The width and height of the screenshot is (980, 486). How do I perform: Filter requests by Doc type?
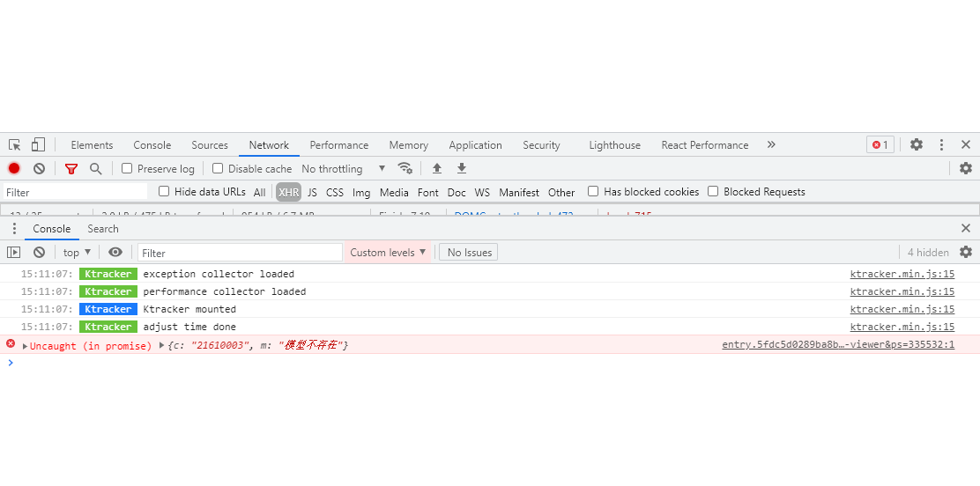(457, 193)
